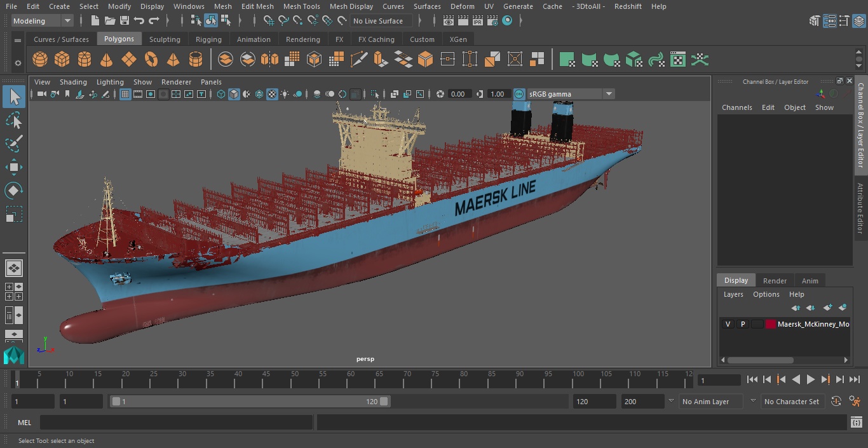Toggle smooth shade all in the viewport
Viewport: 868px width, 448px height.
pyautogui.click(x=234, y=94)
